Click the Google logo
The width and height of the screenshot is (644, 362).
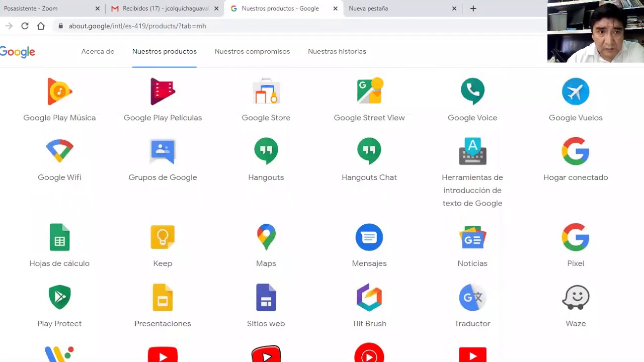click(x=17, y=52)
